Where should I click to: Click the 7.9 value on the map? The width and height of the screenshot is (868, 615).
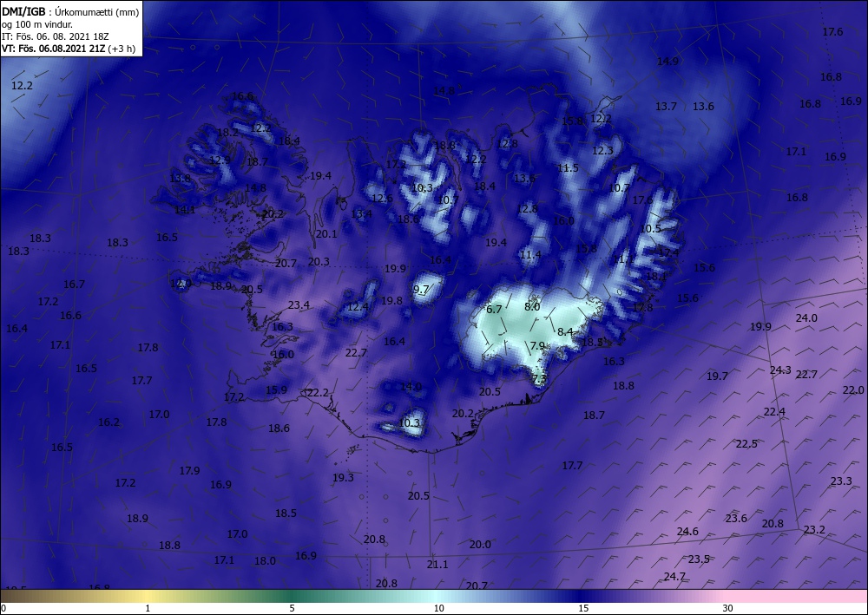pyautogui.click(x=537, y=345)
